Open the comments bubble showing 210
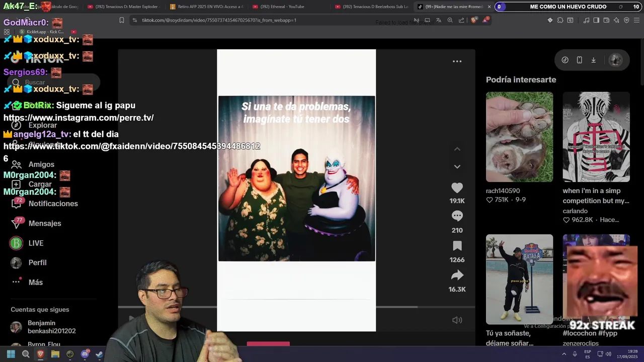This screenshot has width=644, height=362. pyautogui.click(x=457, y=216)
